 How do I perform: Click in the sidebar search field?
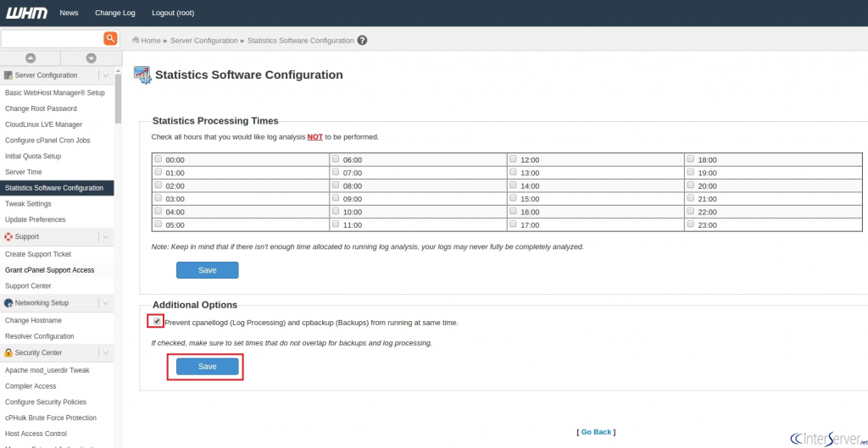click(x=52, y=39)
